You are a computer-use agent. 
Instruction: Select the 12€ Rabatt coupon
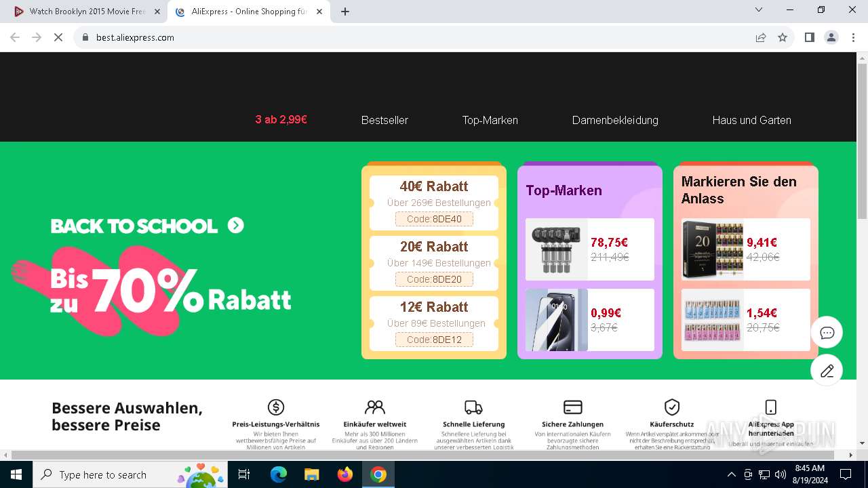434,323
